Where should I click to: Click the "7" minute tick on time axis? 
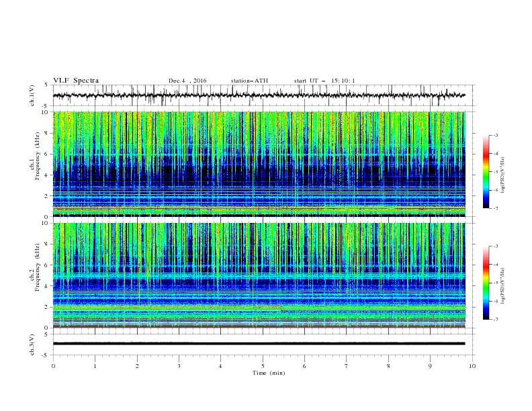pyautogui.click(x=347, y=366)
